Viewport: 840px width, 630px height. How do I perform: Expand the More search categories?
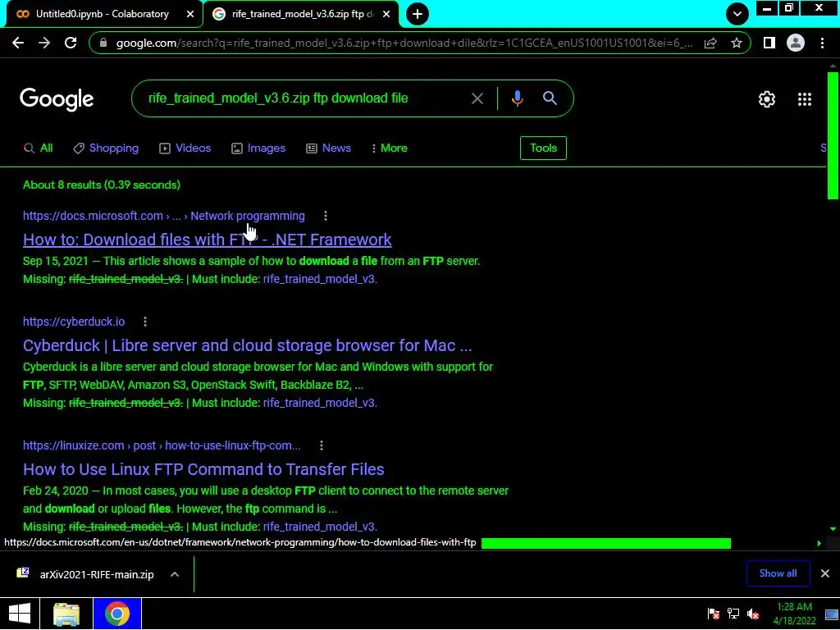point(390,148)
